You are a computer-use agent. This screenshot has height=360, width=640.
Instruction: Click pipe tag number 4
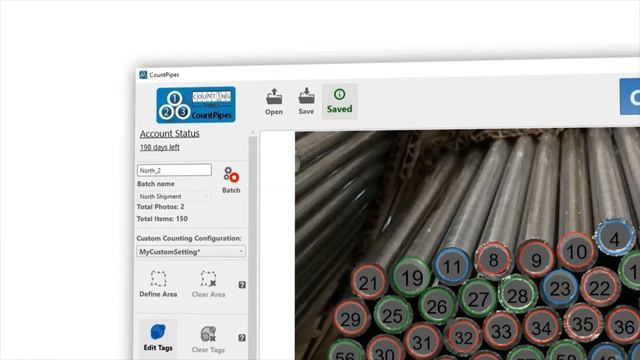[615, 237]
